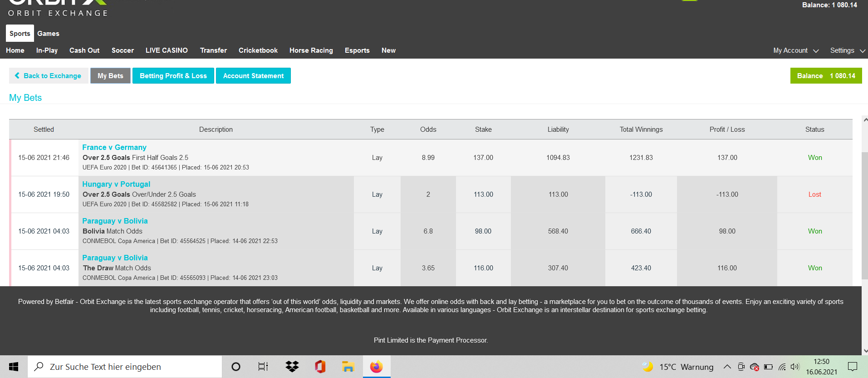Open the Cash Out section
Screen dimensions: 868x378
click(x=84, y=50)
